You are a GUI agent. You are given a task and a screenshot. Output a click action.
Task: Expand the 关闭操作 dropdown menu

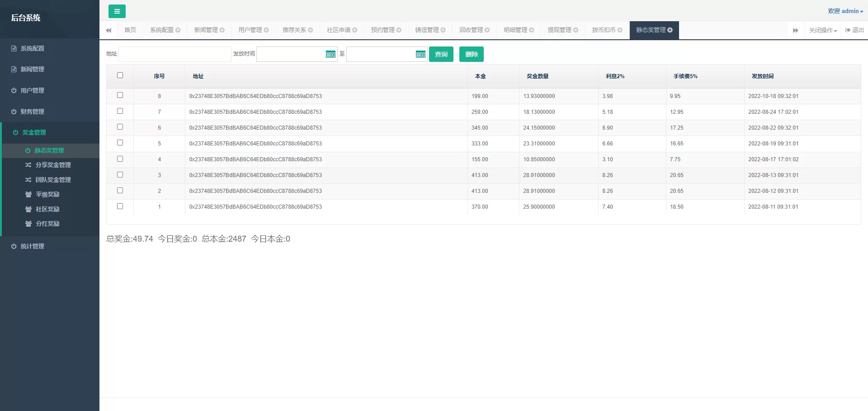[823, 30]
